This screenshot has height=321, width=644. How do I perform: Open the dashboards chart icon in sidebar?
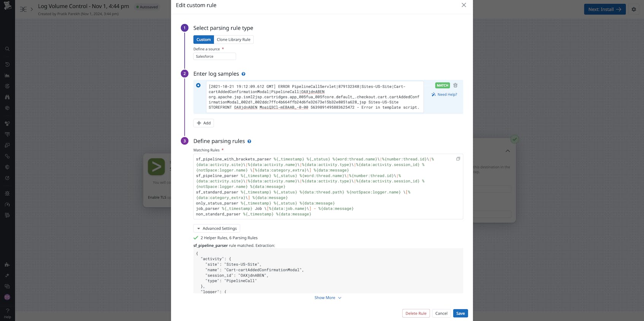[7, 75]
